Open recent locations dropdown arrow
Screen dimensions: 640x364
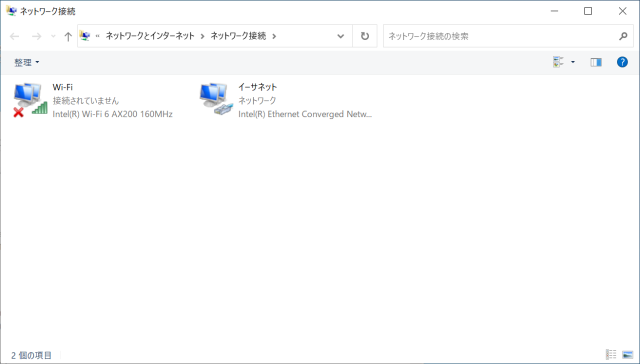[x=53, y=36]
